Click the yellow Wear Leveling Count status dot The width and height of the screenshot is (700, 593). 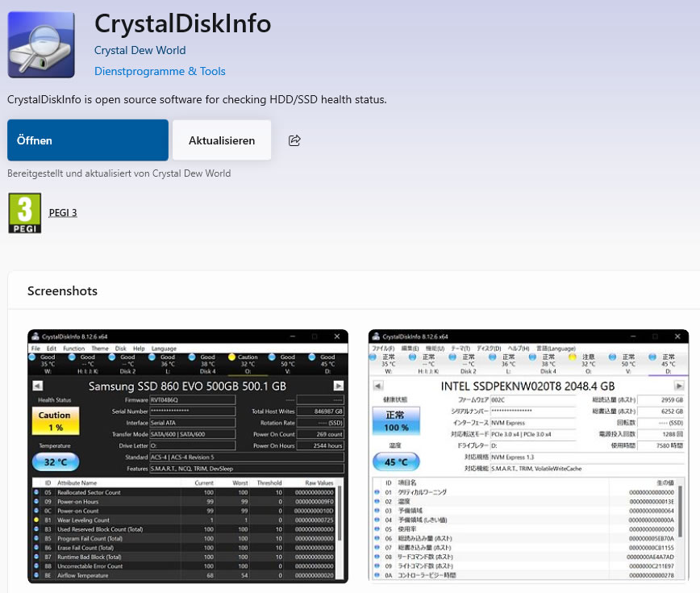(35, 520)
